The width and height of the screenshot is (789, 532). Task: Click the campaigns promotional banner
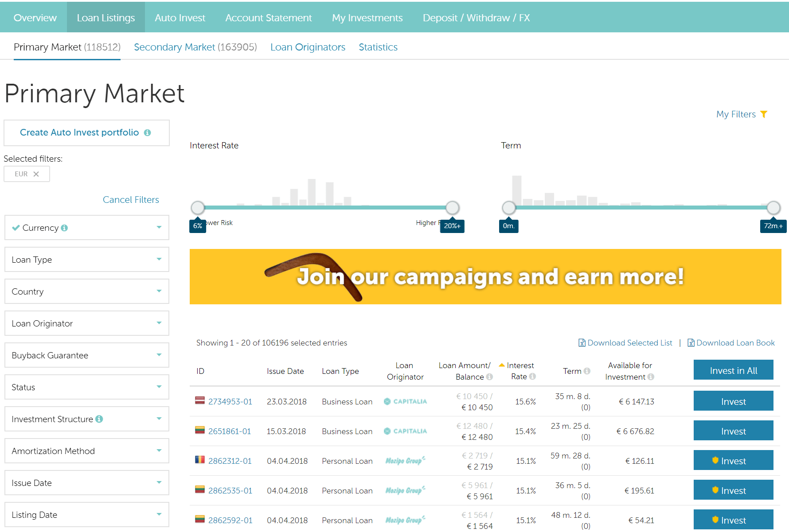tap(485, 277)
